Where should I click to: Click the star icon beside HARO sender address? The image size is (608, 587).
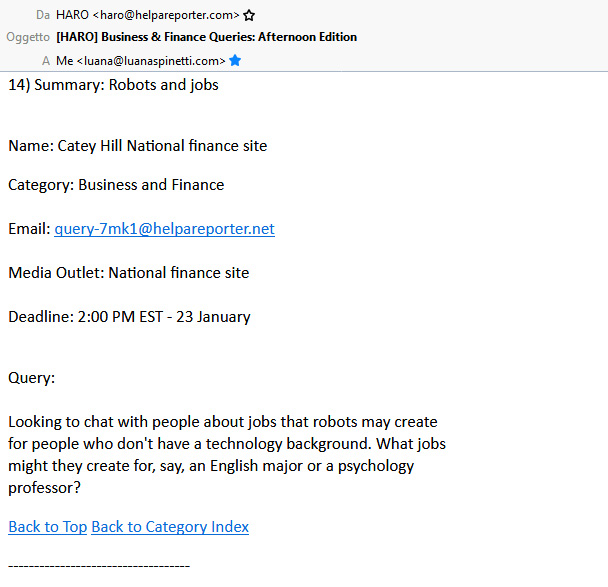pos(249,15)
